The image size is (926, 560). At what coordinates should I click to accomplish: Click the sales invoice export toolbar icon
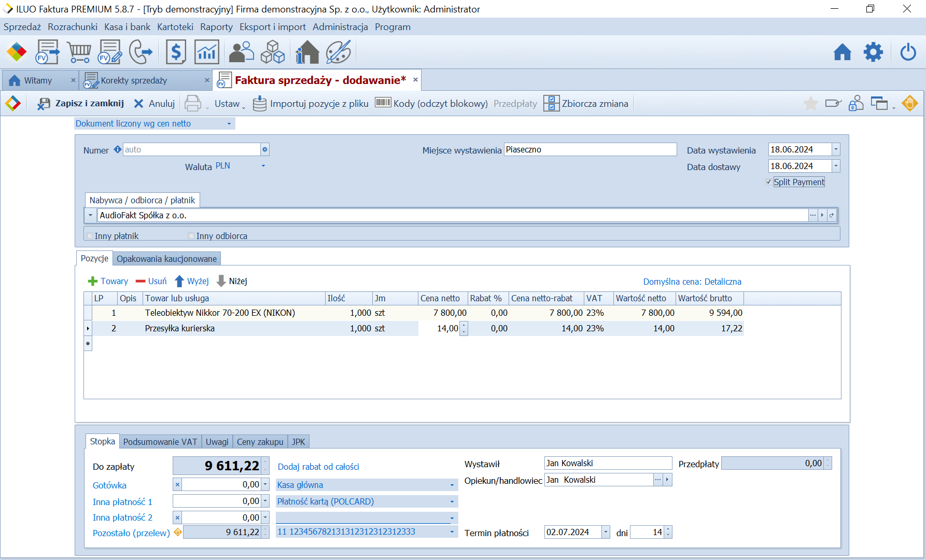click(x=47, y=52)
